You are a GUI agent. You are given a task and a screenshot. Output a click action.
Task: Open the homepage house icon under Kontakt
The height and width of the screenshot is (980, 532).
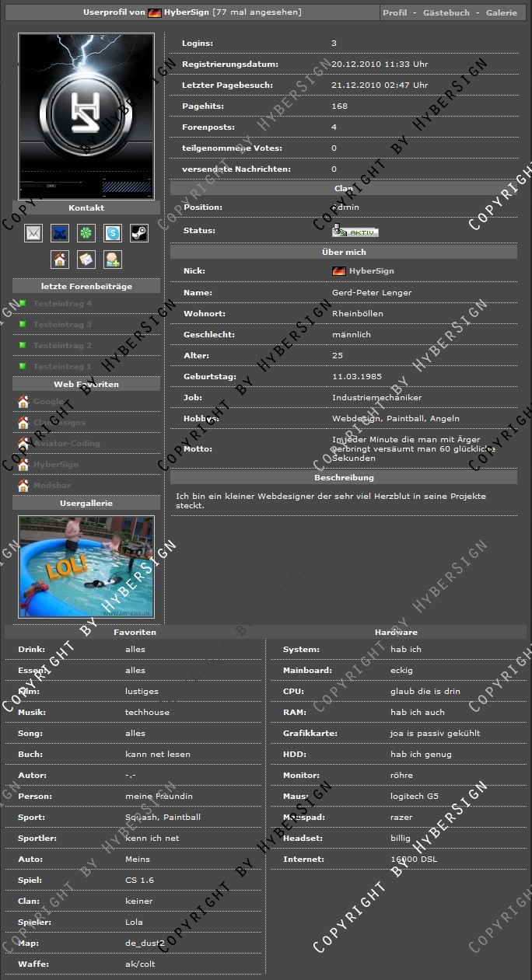click(60, 260)
